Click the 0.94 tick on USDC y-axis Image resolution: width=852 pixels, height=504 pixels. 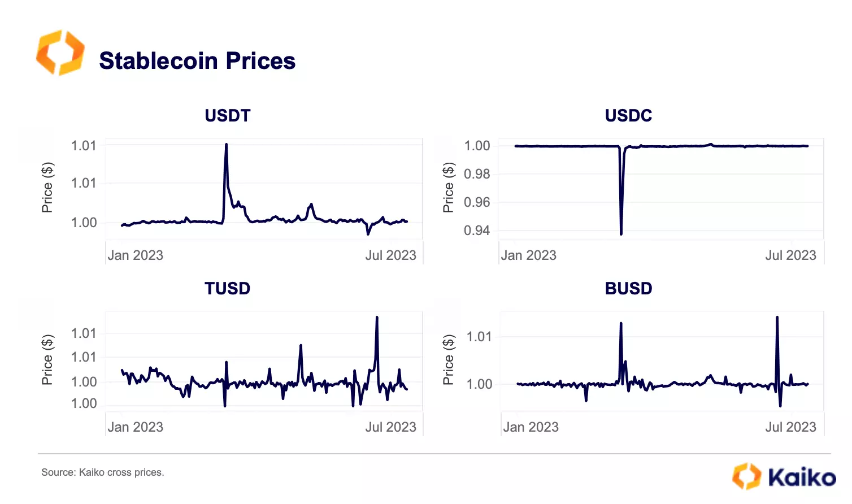coord(477,231)
